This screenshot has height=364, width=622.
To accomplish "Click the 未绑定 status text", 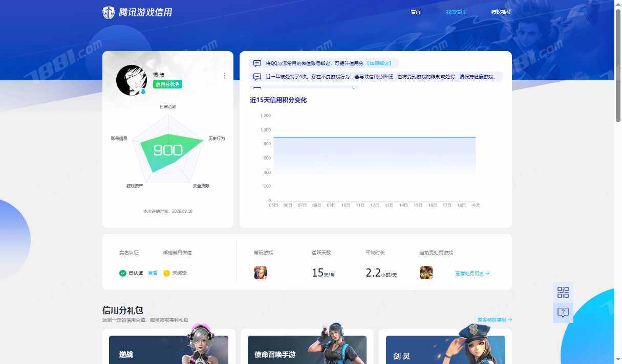I will click(180, 273).
